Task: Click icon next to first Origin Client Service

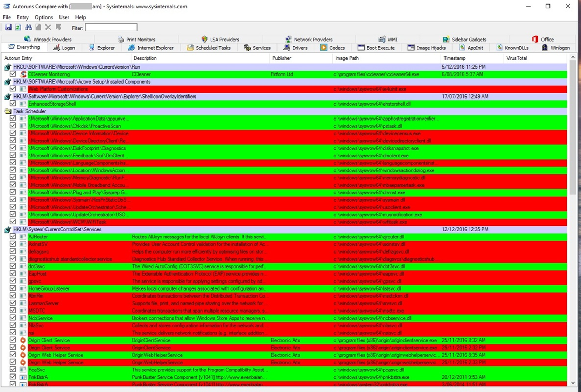Action: 23,340
